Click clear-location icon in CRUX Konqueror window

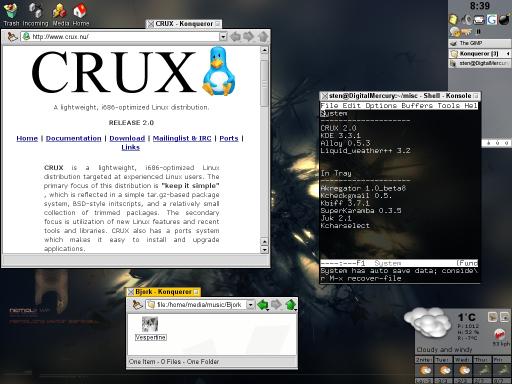[12, 37]
